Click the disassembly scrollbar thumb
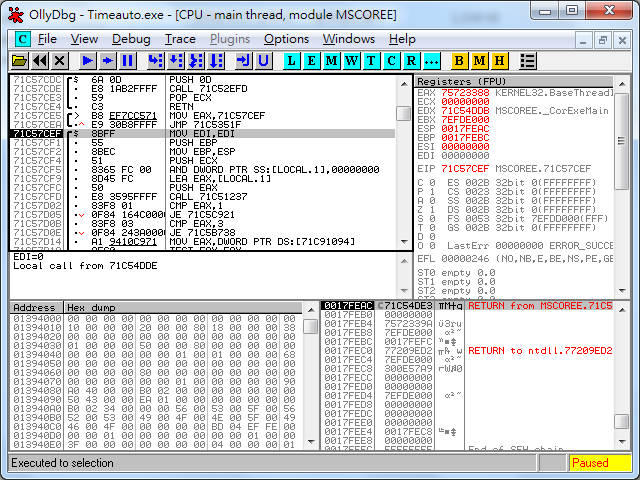640x480 pixels. [x=404, y=113]
